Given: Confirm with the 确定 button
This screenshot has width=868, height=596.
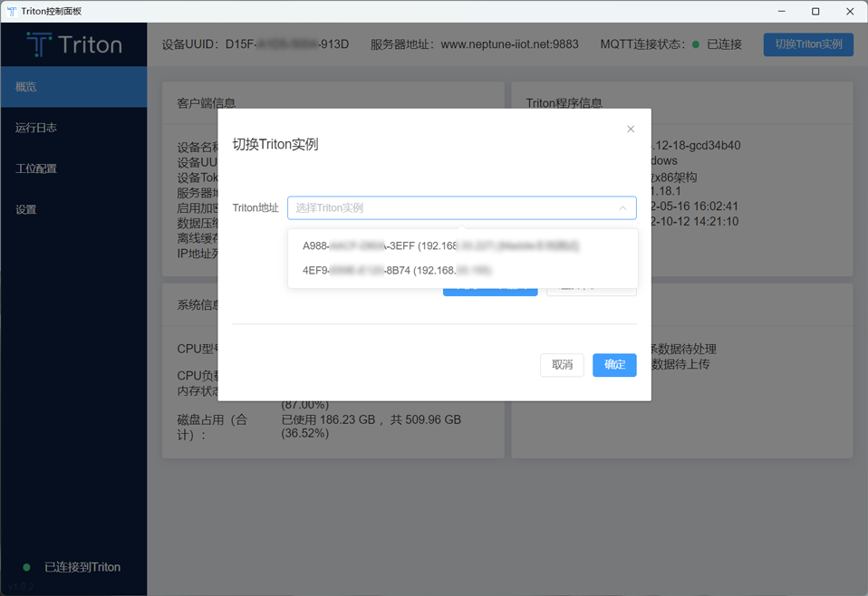Looking at the screenshot, I should [x=614, y=364].
